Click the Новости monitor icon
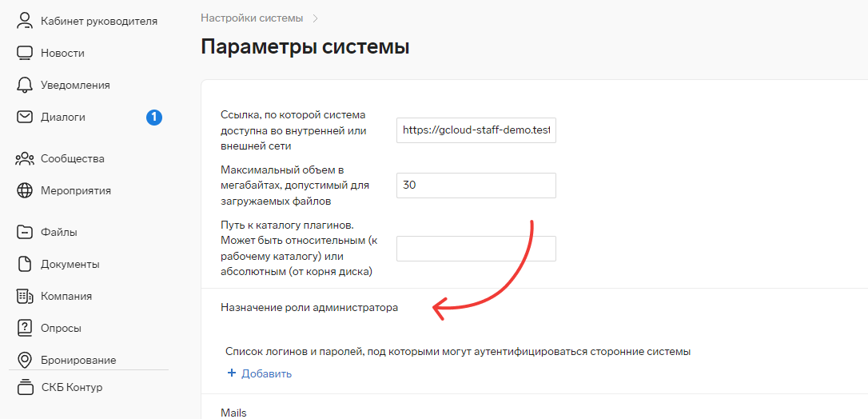 click(x=24, y=53)
